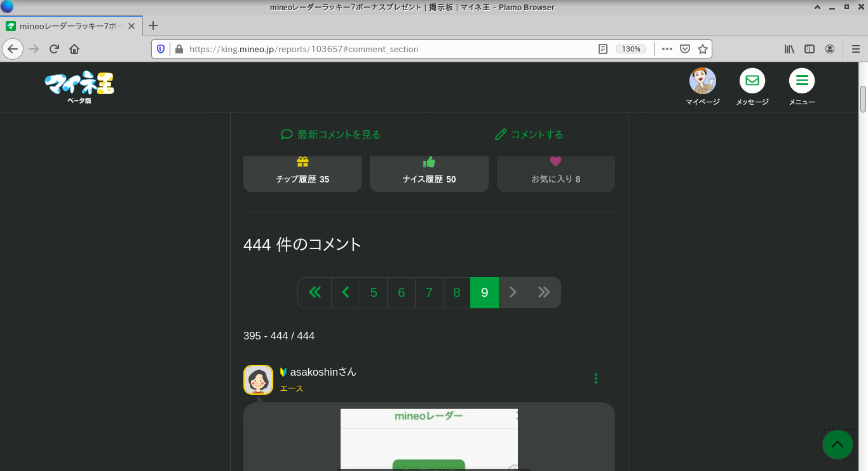Image resolution: width=868 pixels, height=471 pixels.
Task: Click the next page arrow
Action: click(x=513, y=292)
